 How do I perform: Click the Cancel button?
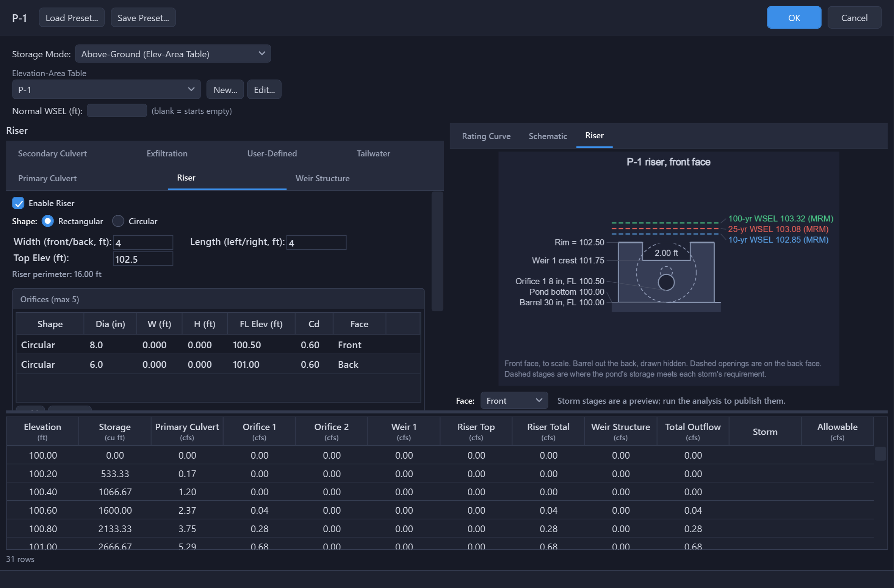coord(854,18)
